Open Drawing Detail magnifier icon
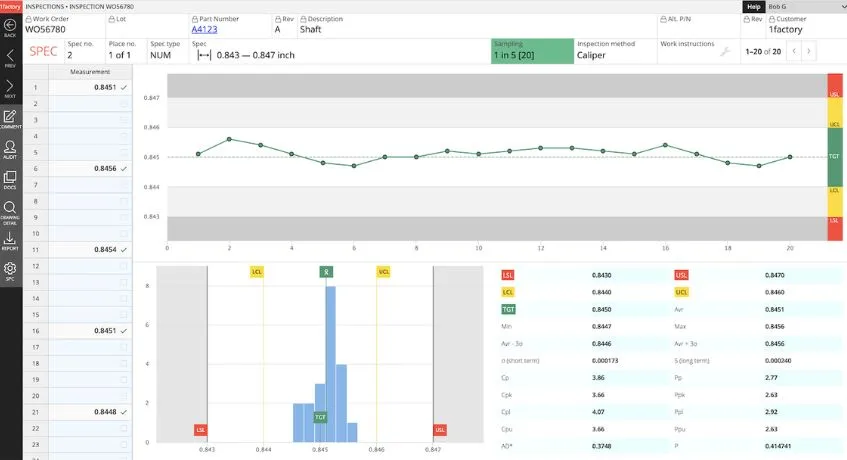Viewport: 847px width, 460px height. click(10, 207)
